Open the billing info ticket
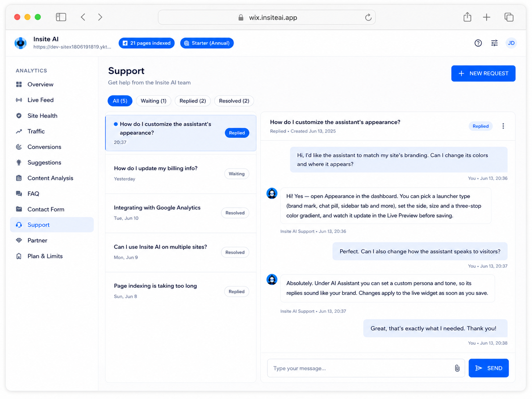Image resolution: width=532 pixels, height=399 pixels. [181, 174]
